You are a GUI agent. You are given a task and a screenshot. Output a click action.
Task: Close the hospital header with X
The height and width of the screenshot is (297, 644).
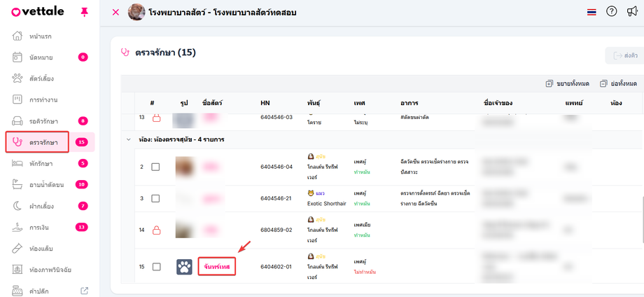pos(115,13)
